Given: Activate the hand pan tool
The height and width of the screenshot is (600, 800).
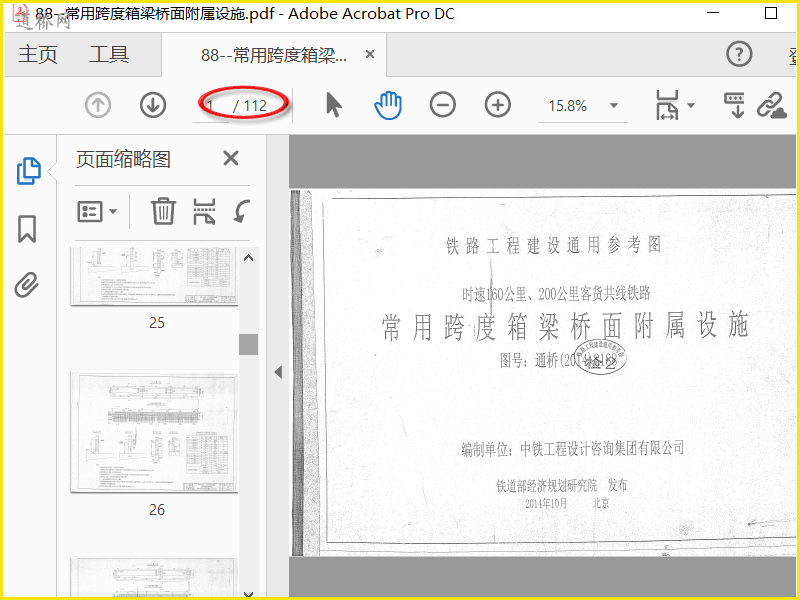Looking at the screenshot, I should click(x=388, y=105).
